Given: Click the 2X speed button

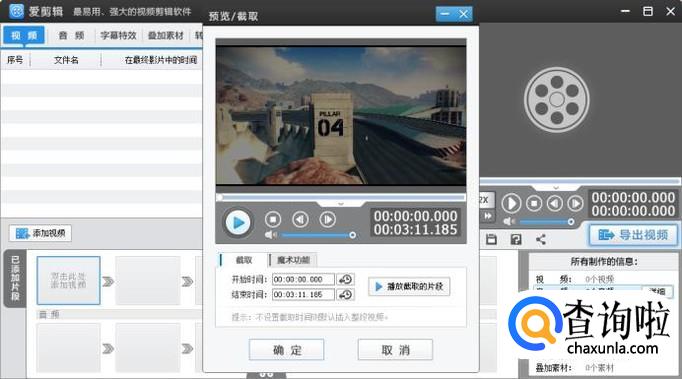Looking at the screenshot, I should tap(485, 200).
